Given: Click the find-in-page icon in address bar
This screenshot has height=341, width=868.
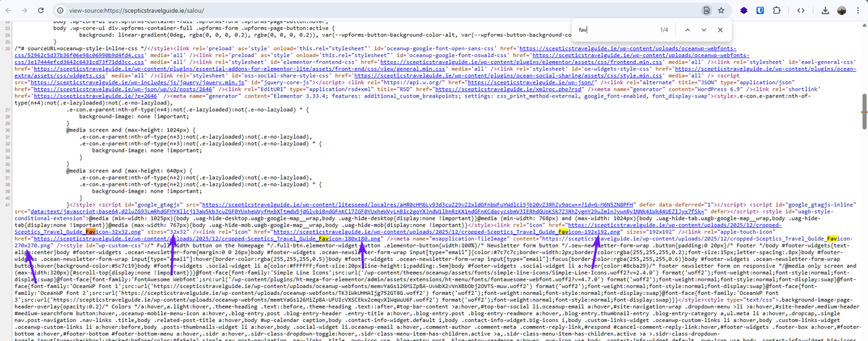Looking at the screenshot, I should click(x=707, y=11).
